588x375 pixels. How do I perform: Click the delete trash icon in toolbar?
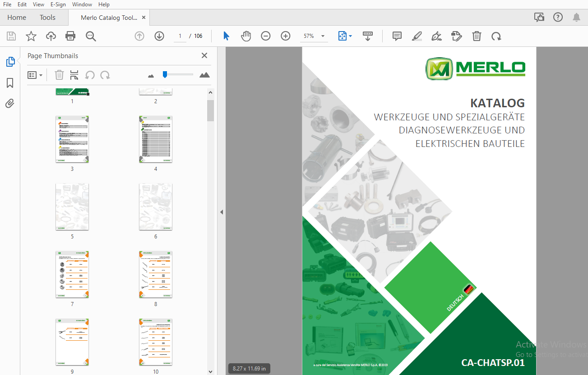[x=477, y=36]
